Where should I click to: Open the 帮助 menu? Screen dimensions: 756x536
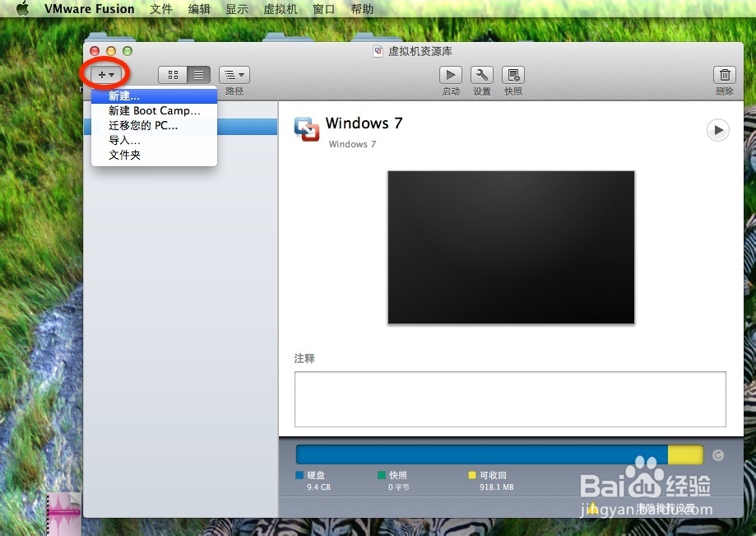(x=362, y=9)
